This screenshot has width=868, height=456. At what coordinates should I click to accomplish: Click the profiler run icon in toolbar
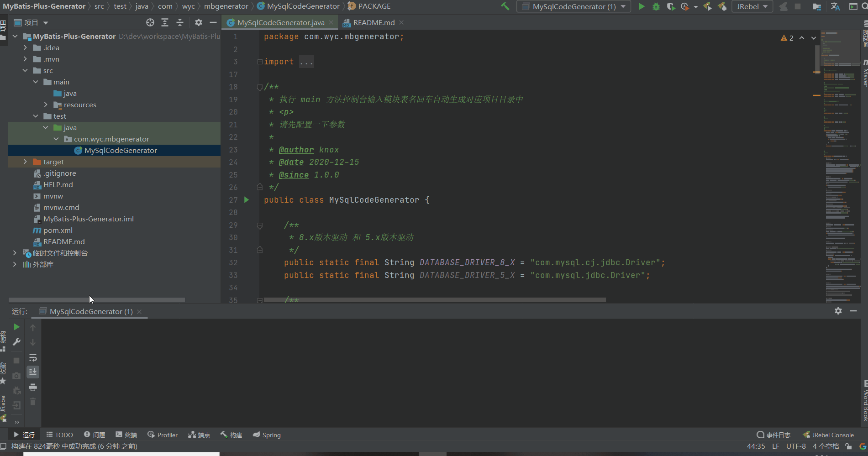[x=684, y=6]
